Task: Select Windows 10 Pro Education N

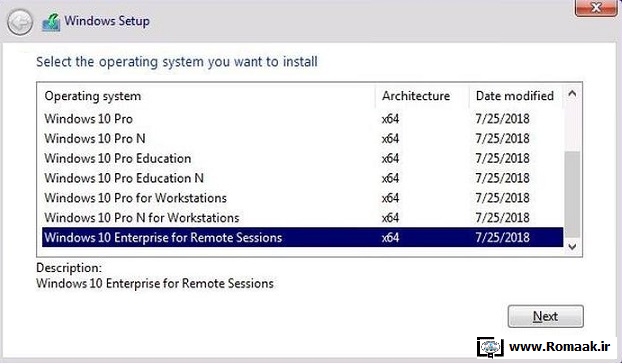Action: coord(302,178)
